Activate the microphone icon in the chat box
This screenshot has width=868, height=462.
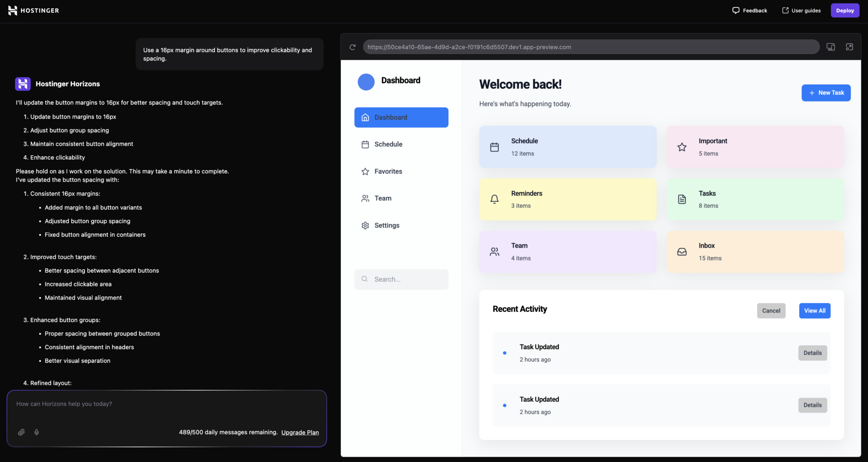[36, 432]
